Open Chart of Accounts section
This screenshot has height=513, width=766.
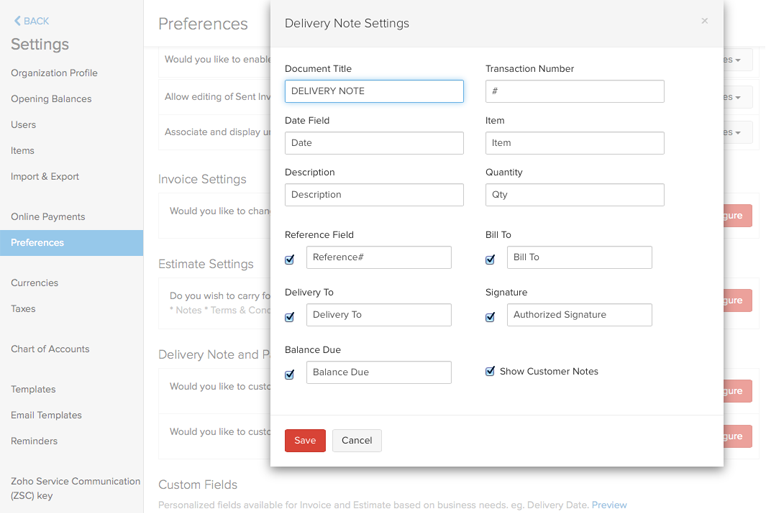(x=50, y=349)
